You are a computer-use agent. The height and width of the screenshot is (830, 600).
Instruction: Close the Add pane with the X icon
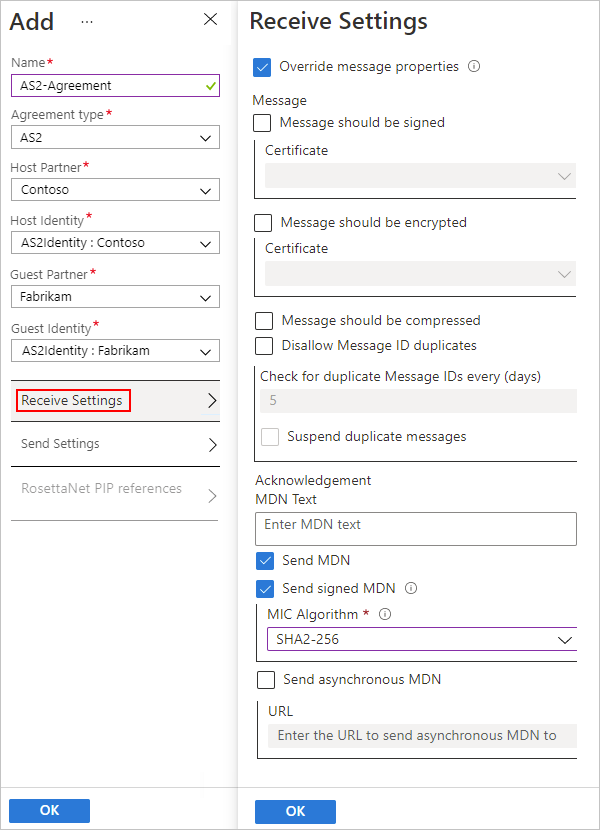[210, 19]
